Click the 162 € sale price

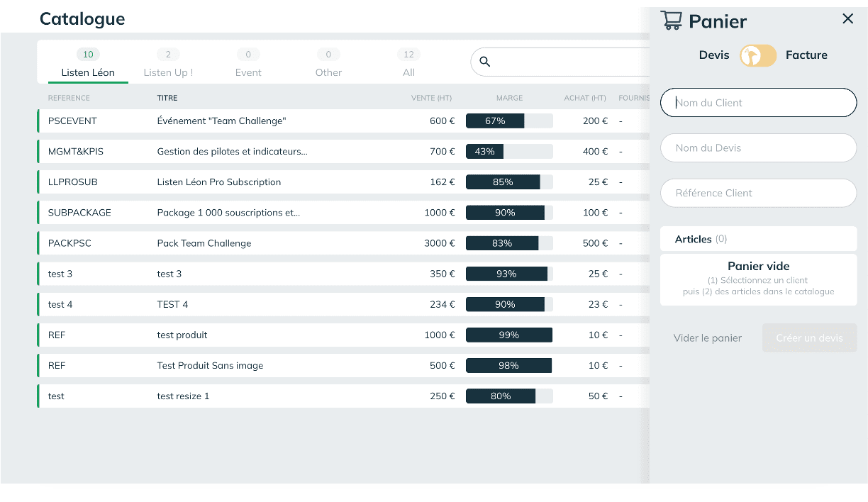coord(443,182)
